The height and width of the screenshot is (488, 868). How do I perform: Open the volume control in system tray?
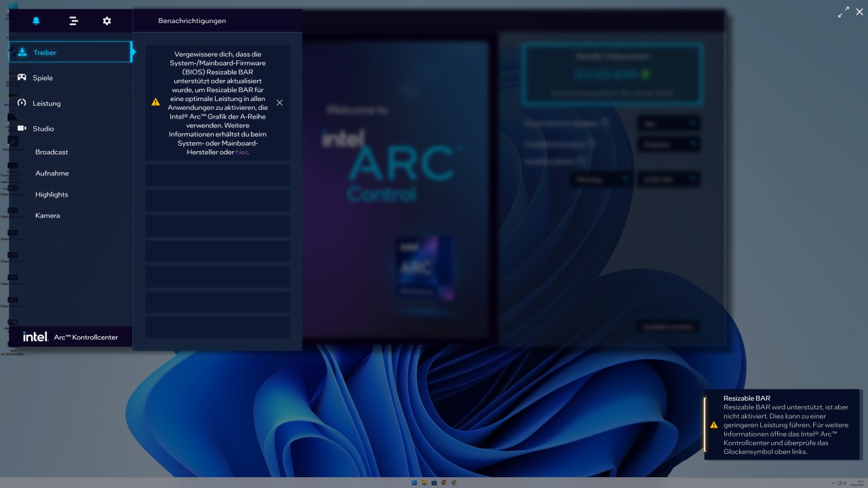[x=845, y=483]
